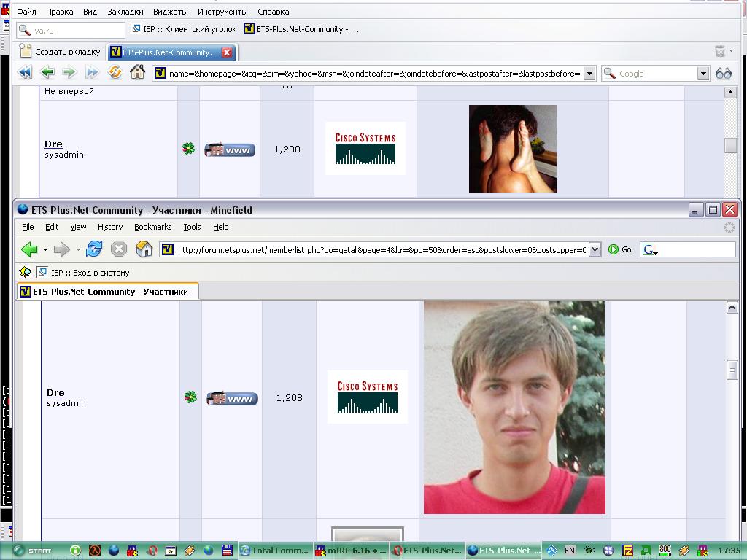Screen dimensions: 747x560
Task: Open the closed tabs trash icon in Opera
Action: [x=720, y=51]
